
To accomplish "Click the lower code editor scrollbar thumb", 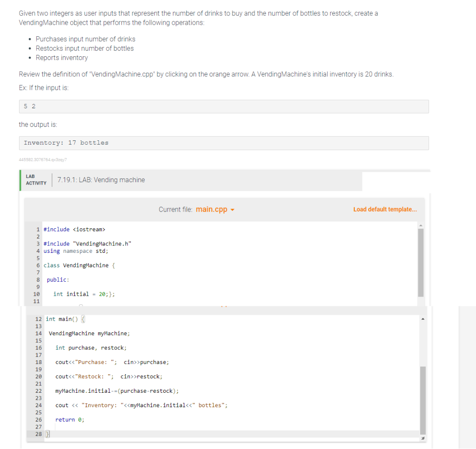I will tap(423, 400).
